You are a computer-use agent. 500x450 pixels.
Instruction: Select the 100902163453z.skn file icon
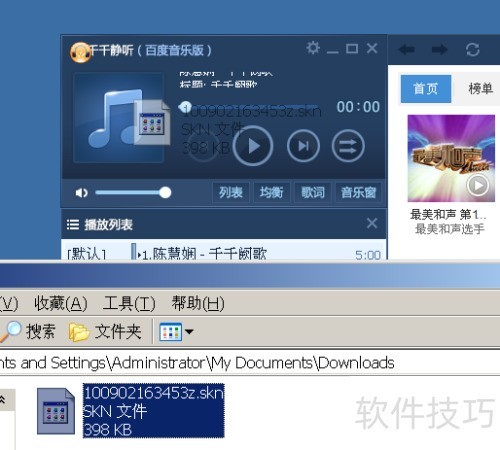point(56,411)
